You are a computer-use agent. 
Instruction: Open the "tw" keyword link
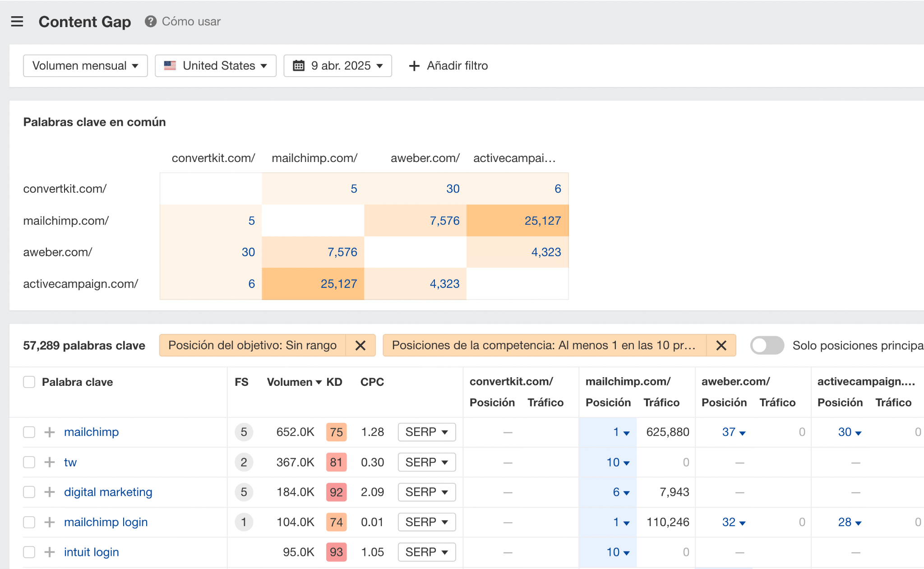tap(70, 462)
